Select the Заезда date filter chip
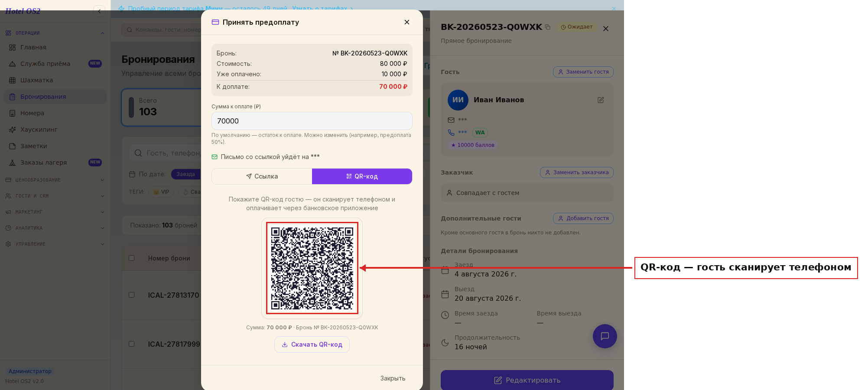The height and width of the screenshot is (390, 868). (186, 174)
